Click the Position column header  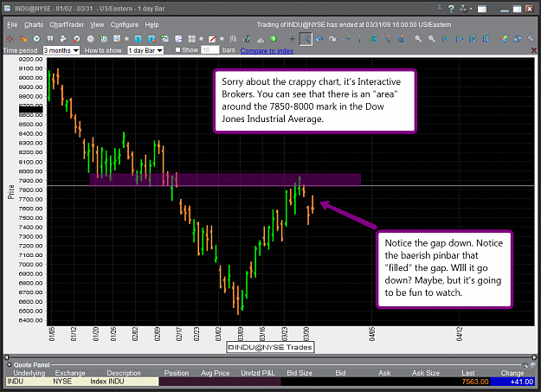click(x=177, y=373)
